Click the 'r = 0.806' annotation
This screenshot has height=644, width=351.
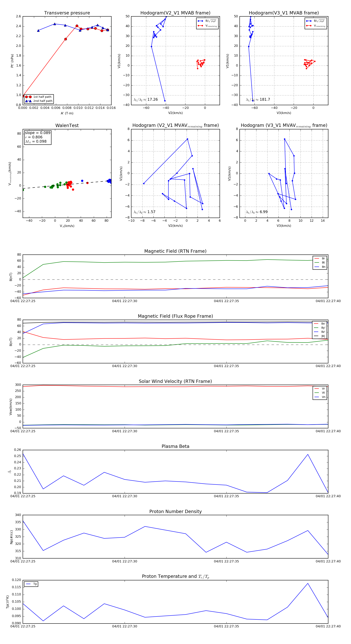pyautogui.click(x=34, y=137)
